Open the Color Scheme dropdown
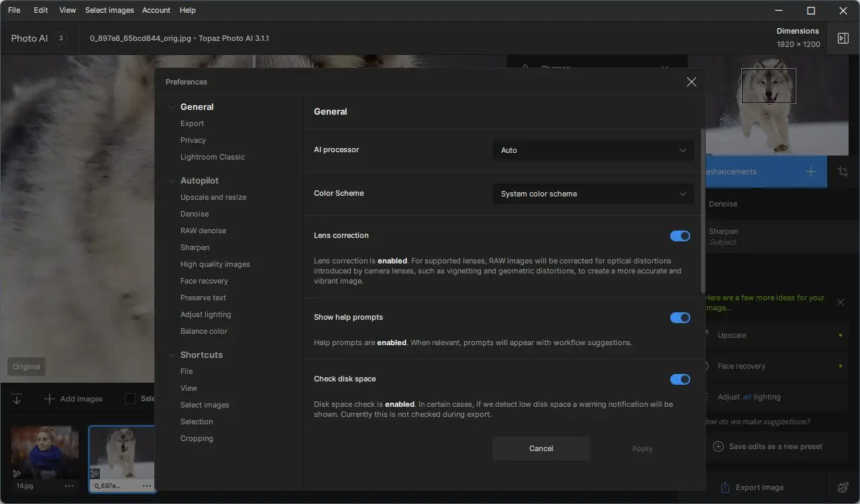Screen dimensions: 860x504 pyautogui.click(x=593, y=194)
